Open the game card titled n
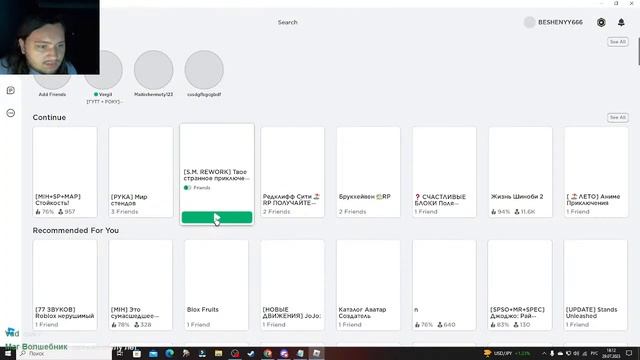The height and width of the screenshot is (360, 640). coord(444,285)
